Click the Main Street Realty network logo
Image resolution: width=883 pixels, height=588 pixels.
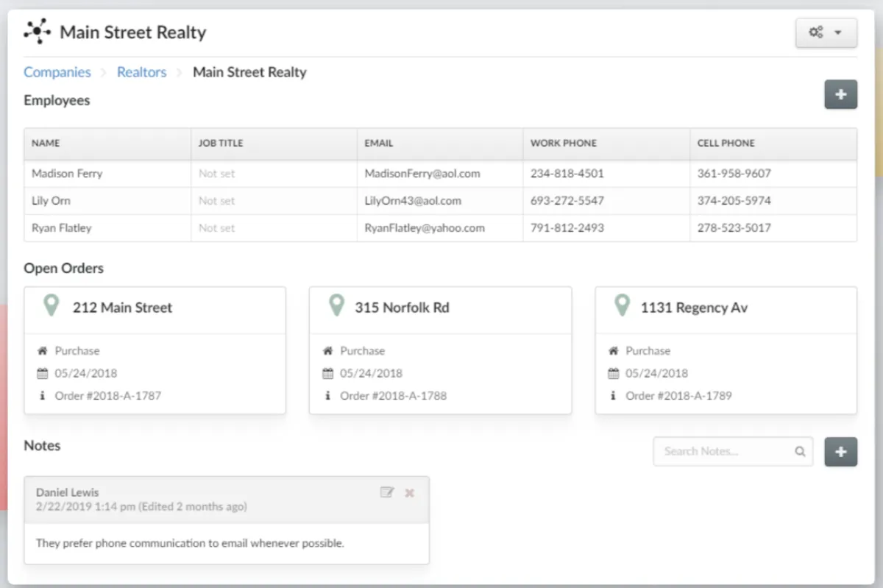pos(37,32)
